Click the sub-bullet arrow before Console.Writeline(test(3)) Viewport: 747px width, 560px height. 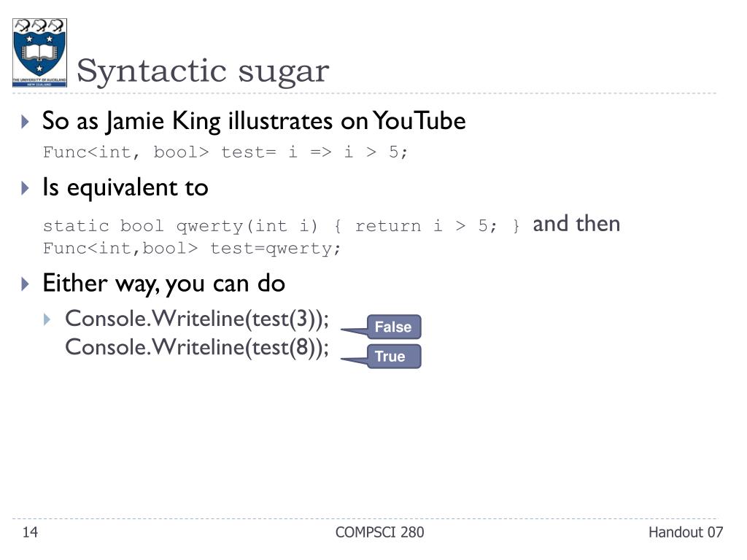[47, 319]
